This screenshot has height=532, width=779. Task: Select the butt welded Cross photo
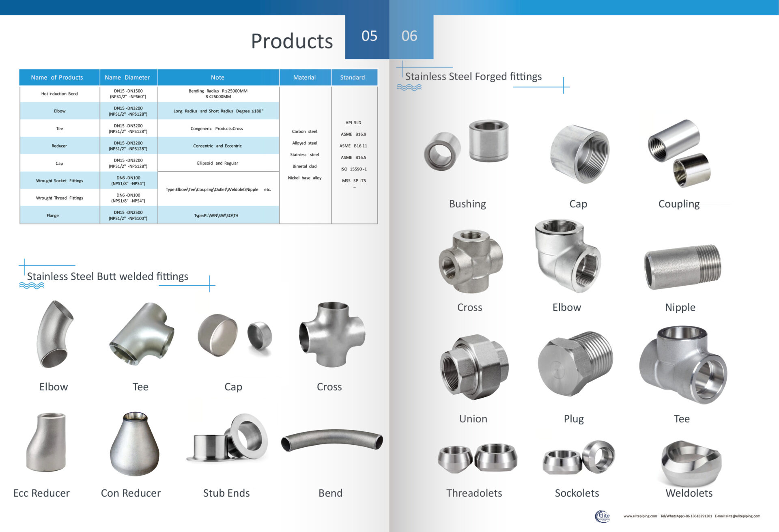pyautogui.click(x=332, y=334)
